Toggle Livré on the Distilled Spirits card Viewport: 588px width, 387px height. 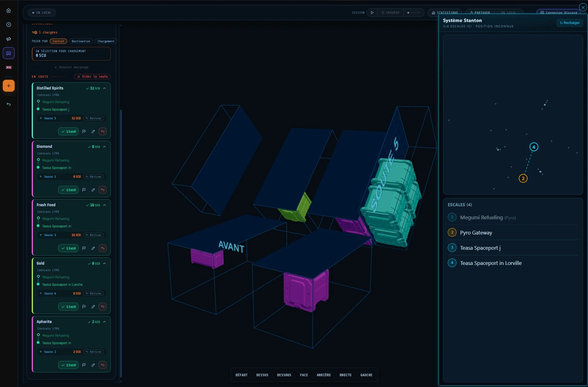coord(68,131)
